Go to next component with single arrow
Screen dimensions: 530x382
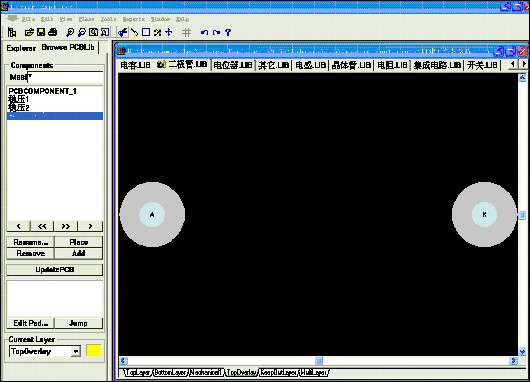(90, 226)
